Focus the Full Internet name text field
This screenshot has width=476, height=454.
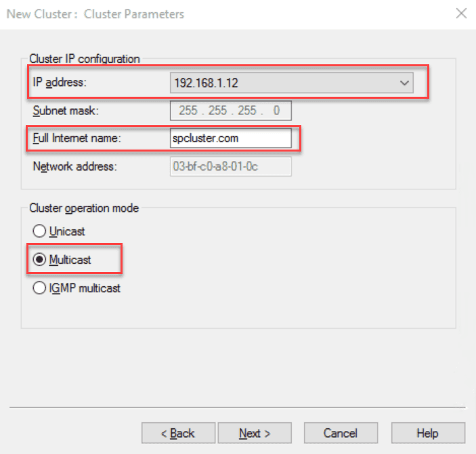point(230,138)
